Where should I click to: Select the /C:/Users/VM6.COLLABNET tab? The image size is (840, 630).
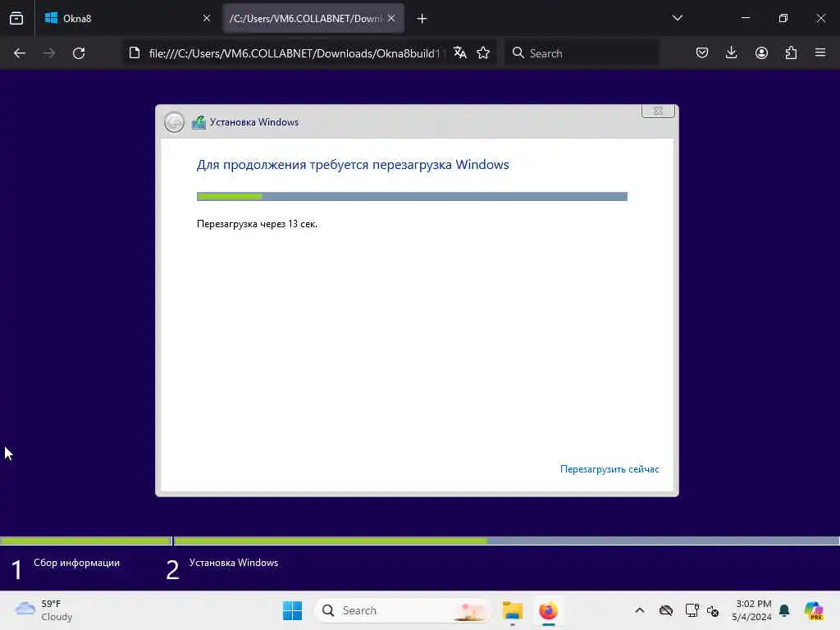pos(313,18)
